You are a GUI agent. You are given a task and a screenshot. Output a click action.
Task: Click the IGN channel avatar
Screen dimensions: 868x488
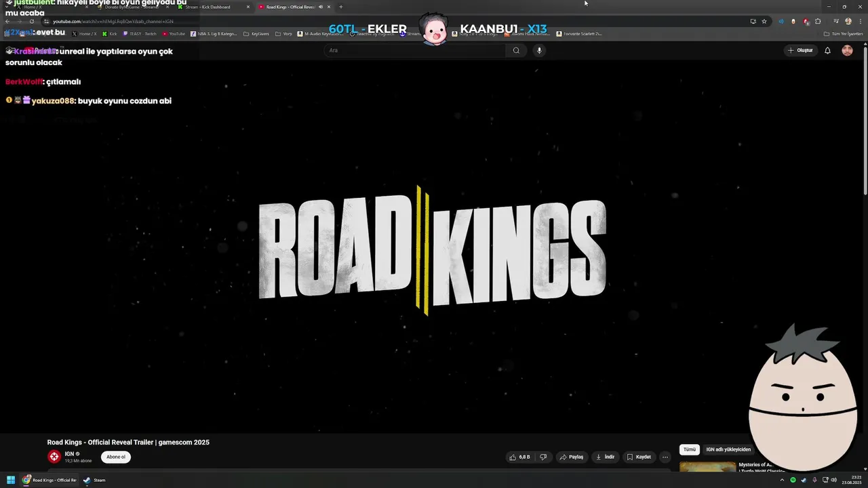pos(54,457)
